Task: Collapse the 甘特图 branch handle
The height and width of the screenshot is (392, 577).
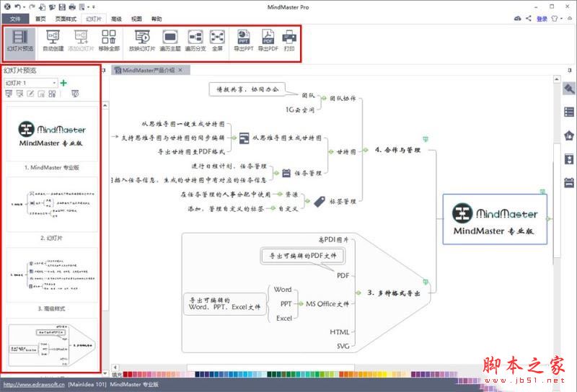Action: (x=331, y=151)
